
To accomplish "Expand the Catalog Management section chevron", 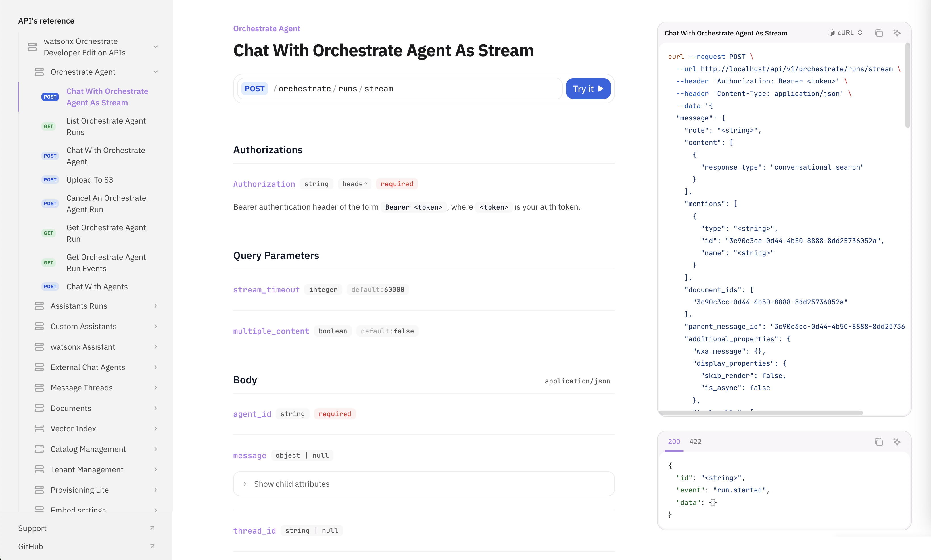I will pos(155,449).
